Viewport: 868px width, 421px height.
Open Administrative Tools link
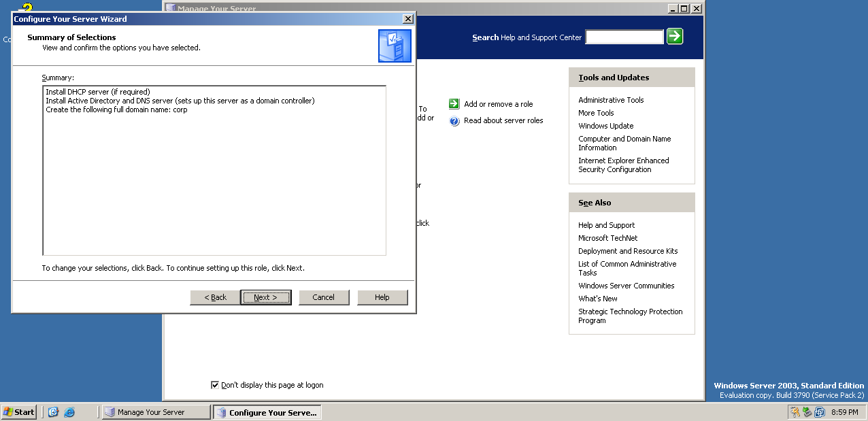tap(611, 100)
